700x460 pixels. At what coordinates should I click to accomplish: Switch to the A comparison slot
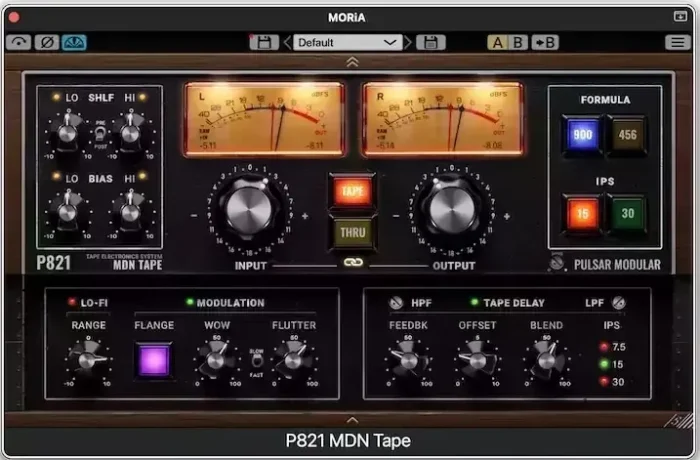[x=498, y=42]
